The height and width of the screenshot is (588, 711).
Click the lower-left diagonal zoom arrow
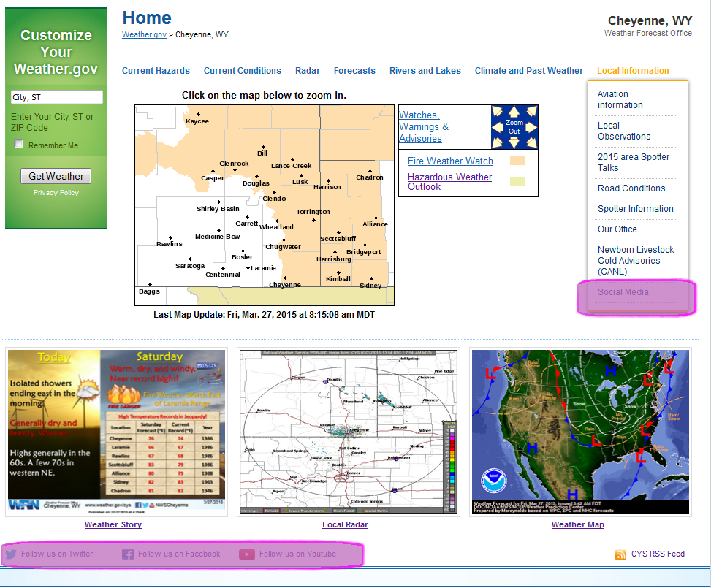(498, 143)
